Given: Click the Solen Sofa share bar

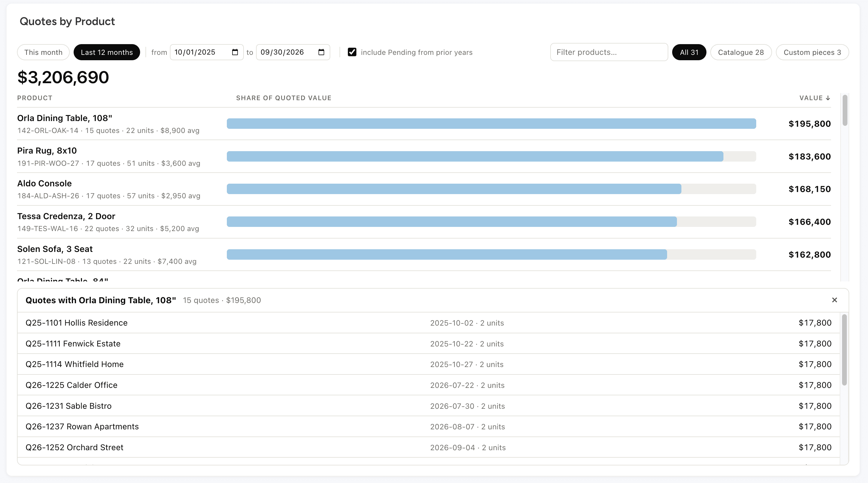Looking at the screenshot, I should (x=491, y=255).
